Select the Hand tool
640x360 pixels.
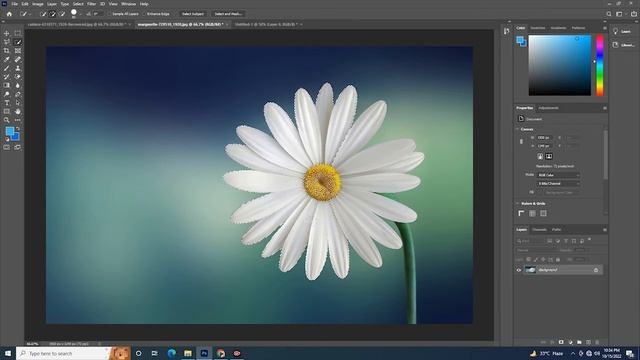pos(18,111)
